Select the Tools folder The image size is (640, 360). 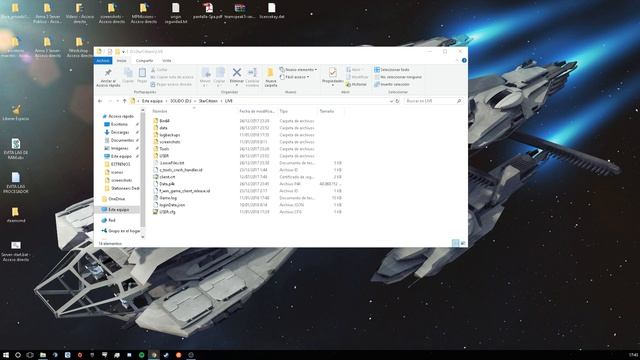161,149
